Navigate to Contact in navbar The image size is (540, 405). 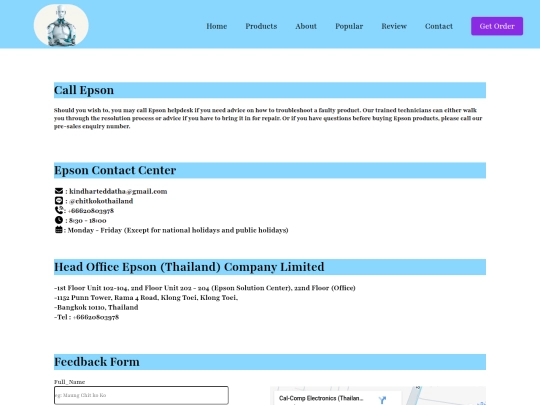tap(439, 26)
